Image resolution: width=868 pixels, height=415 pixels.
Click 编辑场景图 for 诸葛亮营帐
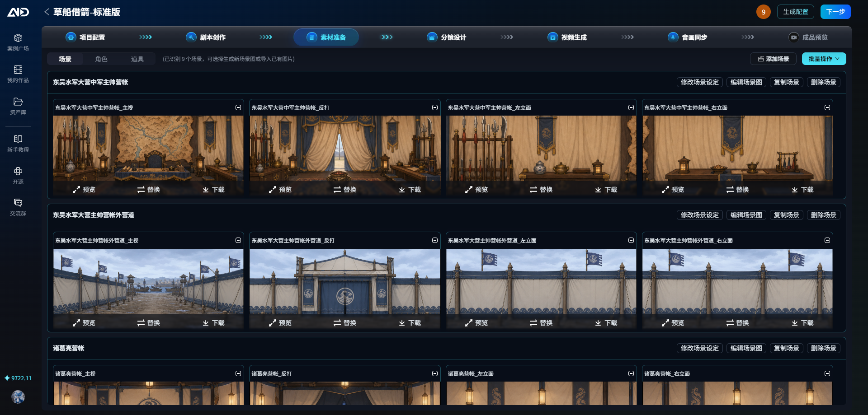tap(746, 348)
